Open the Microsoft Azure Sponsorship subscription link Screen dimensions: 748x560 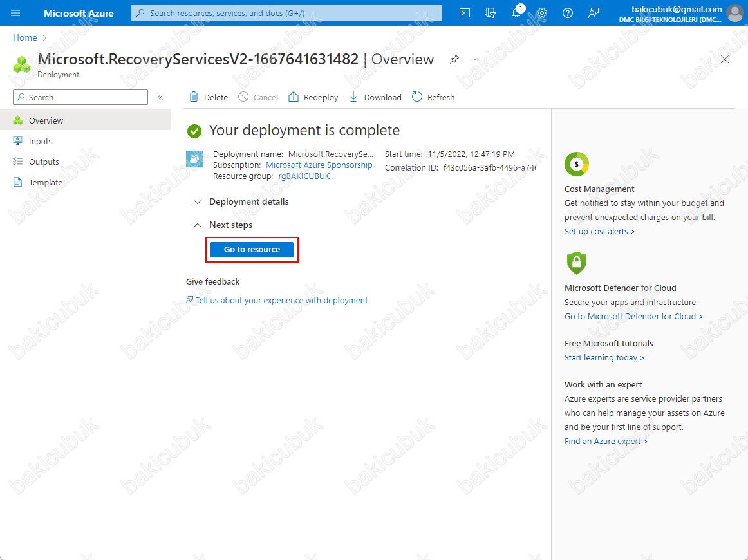tap(319, 165)
